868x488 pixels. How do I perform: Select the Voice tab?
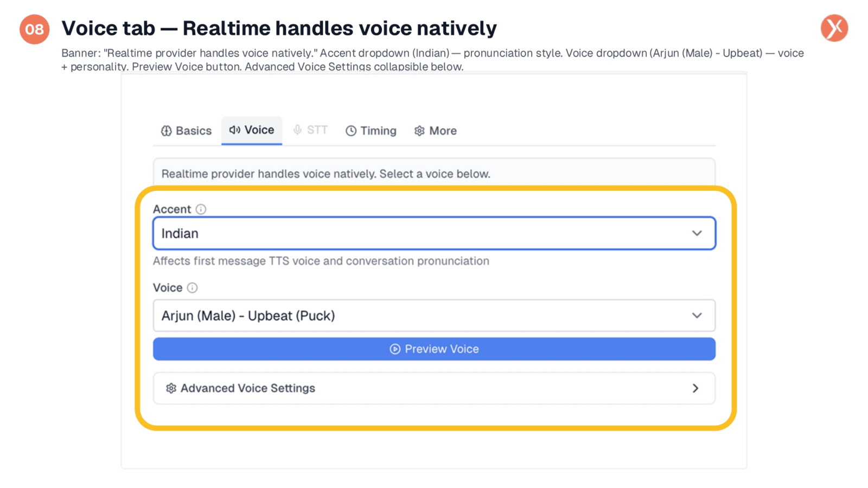[252, 130]
